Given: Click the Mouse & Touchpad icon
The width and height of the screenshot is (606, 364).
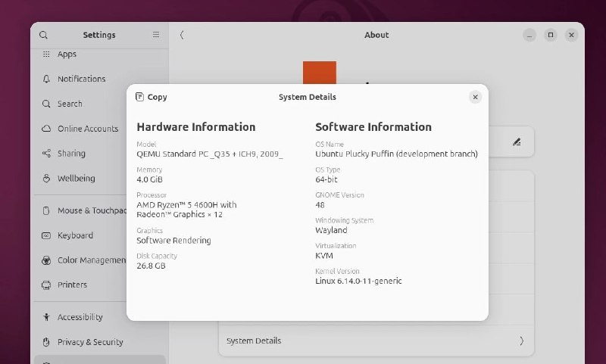Looking at the screenshot, I should pyautogui.click(x=46, y=211).
